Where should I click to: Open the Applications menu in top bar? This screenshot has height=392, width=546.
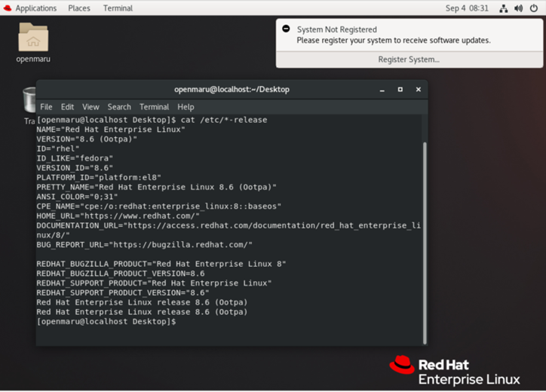[36, 8]
